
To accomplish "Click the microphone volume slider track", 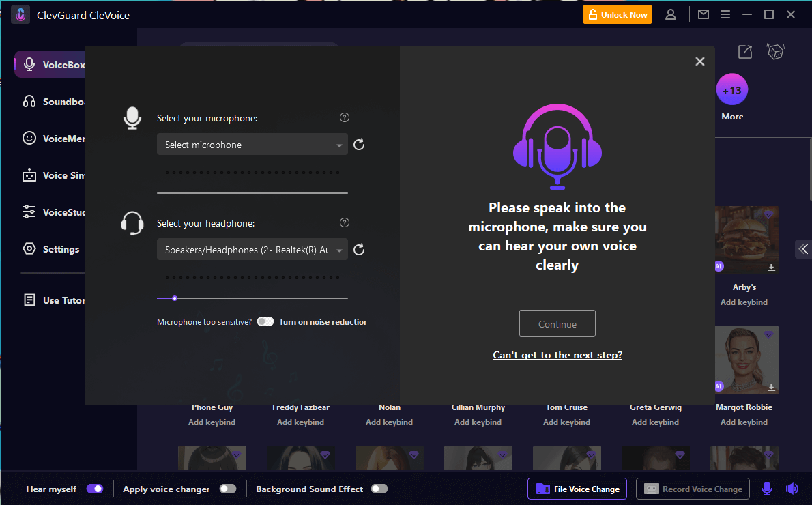I will (x=252, y=192).
